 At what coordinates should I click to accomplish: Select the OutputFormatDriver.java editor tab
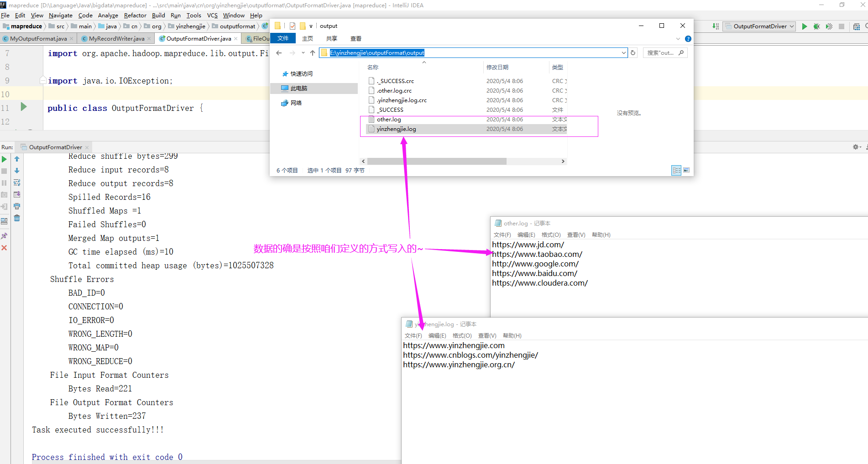point(199,39)
